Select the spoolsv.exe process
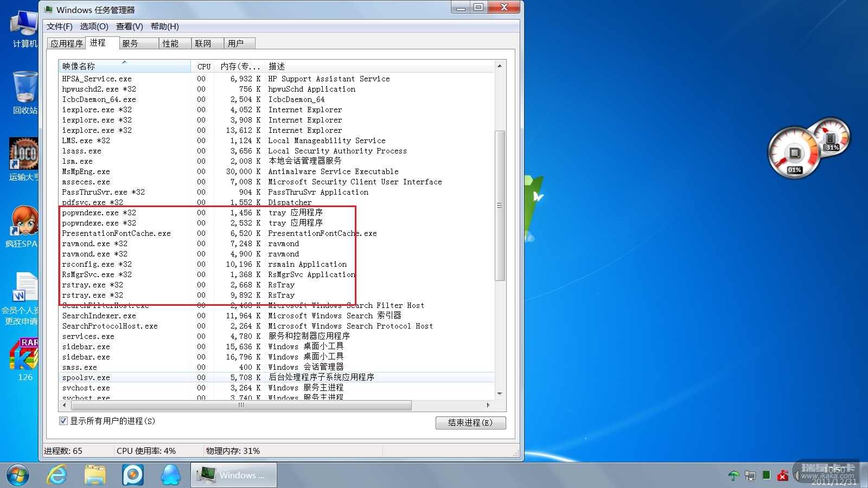Image resolution: width=868 pixels, height=488 pixels. pyautogui.click(x=277, y=377)
